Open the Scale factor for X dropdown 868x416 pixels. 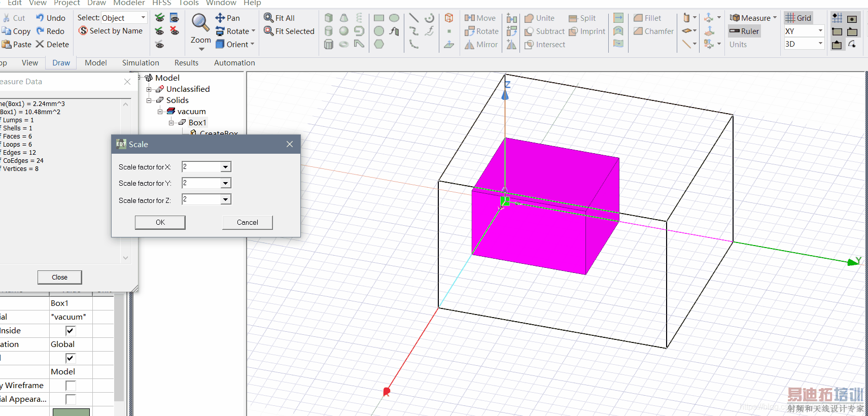(x=226, y=167)
